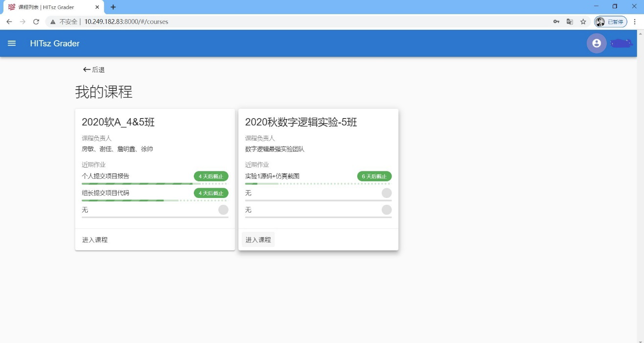Screen dimensions: 644x343
Task: Click the browser back navigation arrow
Action: coord(9,22)
